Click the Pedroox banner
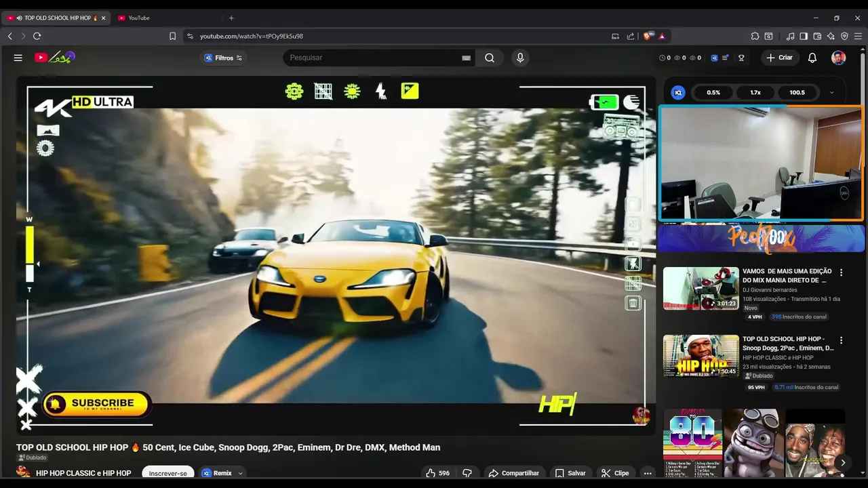This screenshot has height=488, width=868. [761, 238]
